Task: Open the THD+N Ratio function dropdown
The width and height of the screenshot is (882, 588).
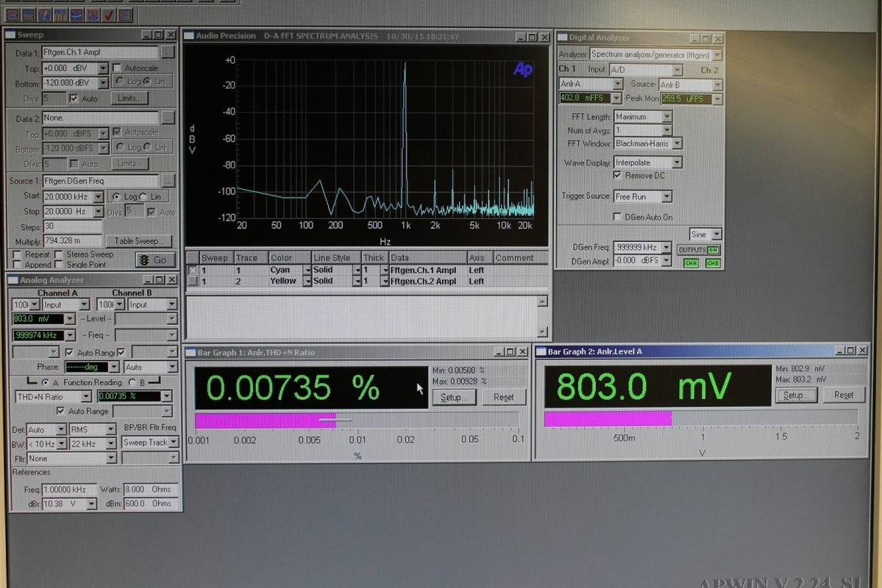Action: click(86, 396)
